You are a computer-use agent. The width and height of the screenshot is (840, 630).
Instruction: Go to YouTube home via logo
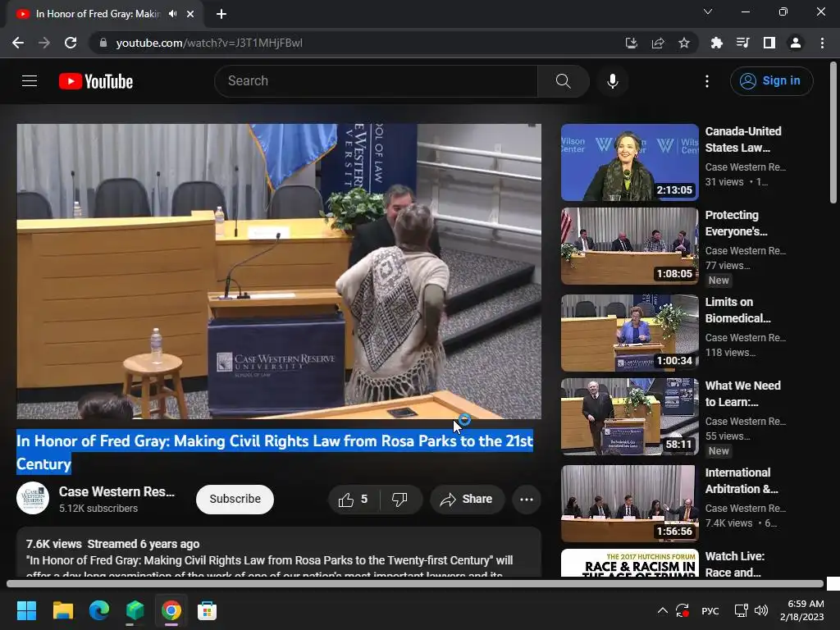[x=96, y=81]
